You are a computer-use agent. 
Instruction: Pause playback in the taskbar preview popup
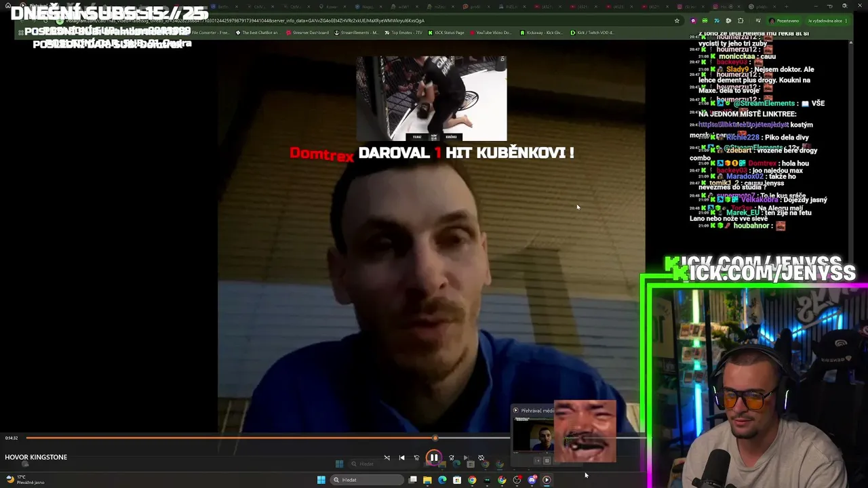pos(547,460)
